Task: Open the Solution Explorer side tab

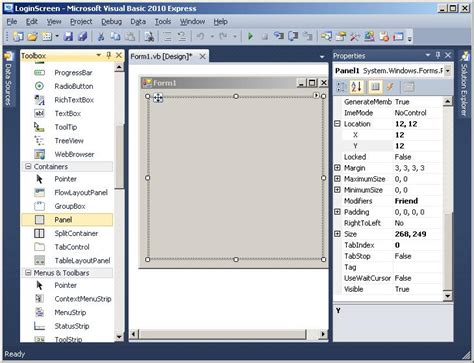Action: [x=464, y=84]
